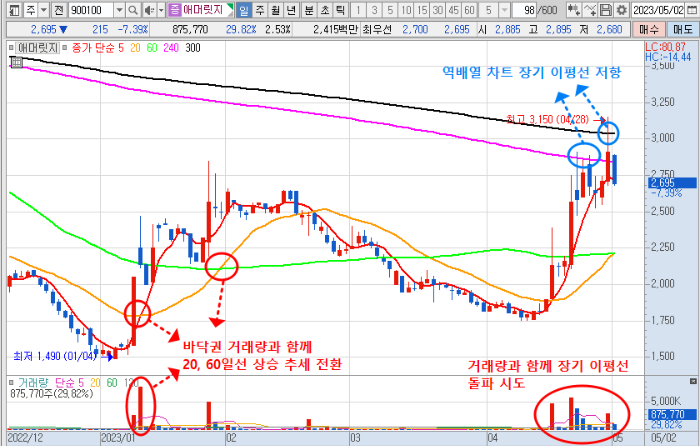Click the small square before 거래량 label

click(11, 382)
